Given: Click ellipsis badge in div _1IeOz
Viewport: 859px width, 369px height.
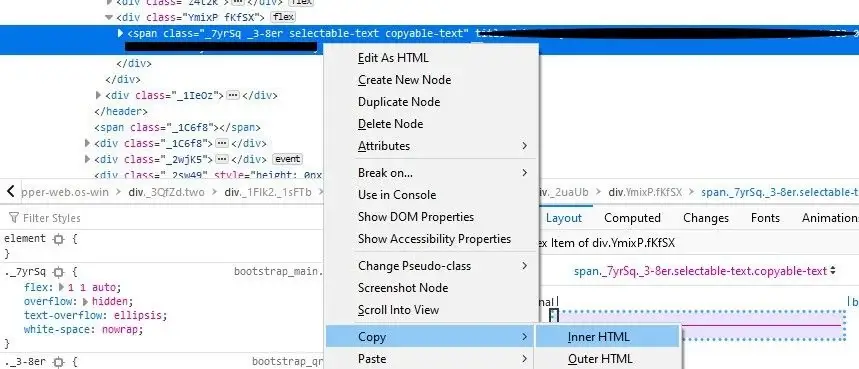Looking at the screenshot, I should 233,95.
